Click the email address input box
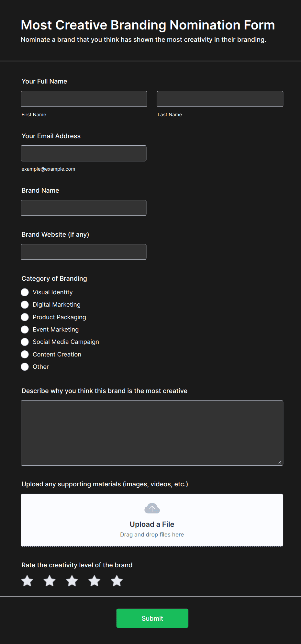The height and width of the screenshot is (644, 301). click(84, 153)
